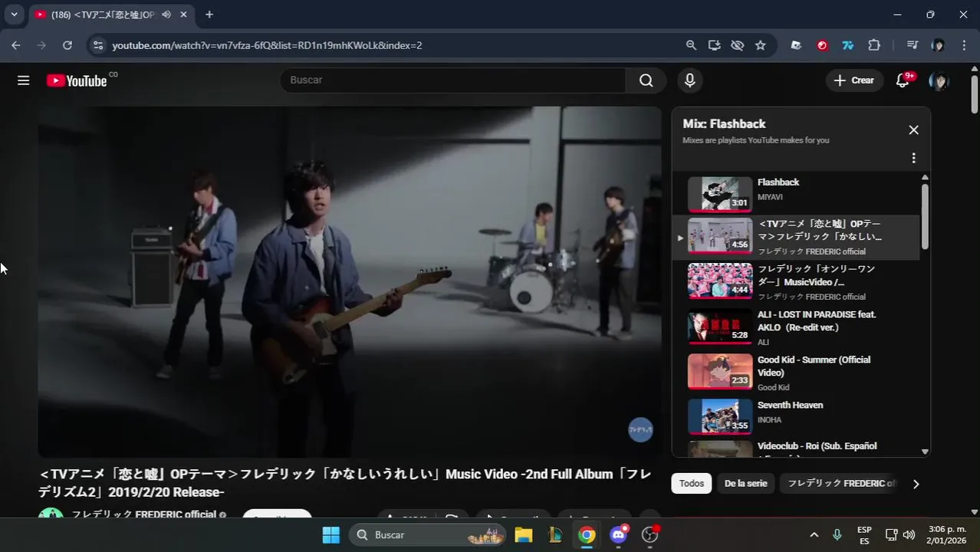Go to YouTube home via the logo
The width and height of the screenshot is (980, 552).
pyautogui.click(x=77, y=80)
